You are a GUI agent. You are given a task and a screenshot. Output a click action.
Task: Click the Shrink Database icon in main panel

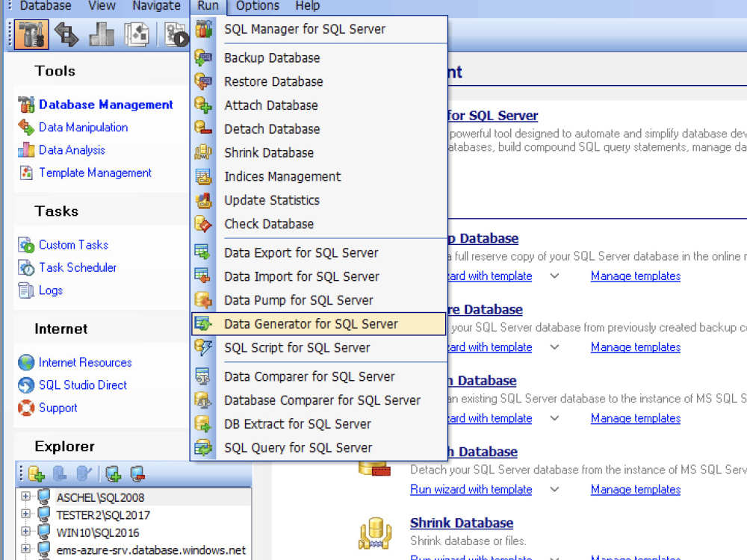coord(376,532)
